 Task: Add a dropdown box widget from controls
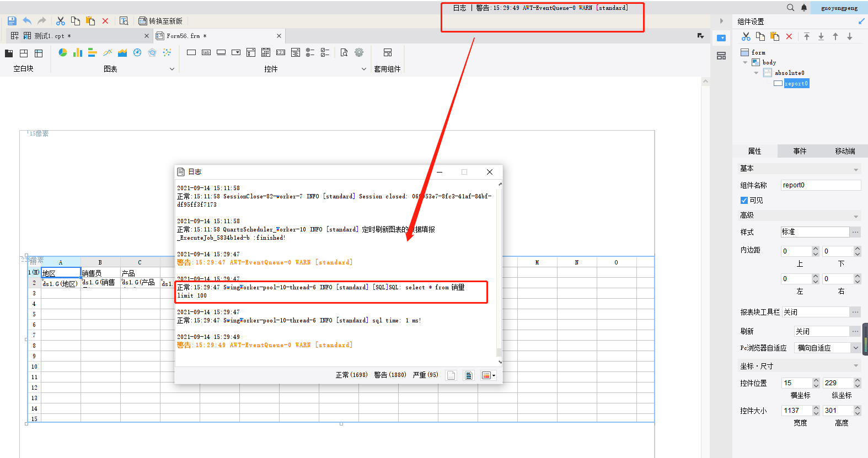coord(236,52)
